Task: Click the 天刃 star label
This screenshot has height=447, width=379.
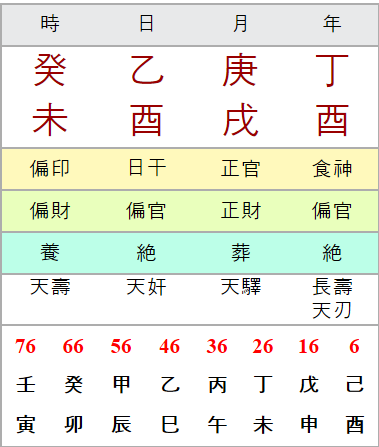Action: pos(332,310)
